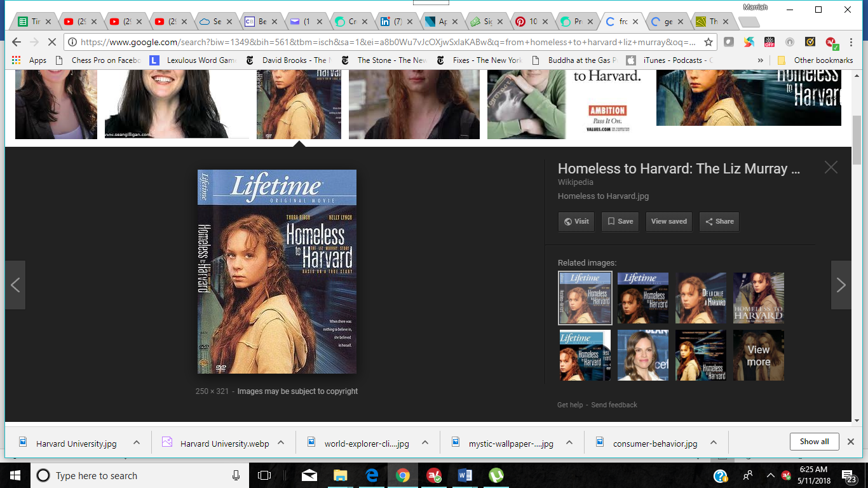Open the yellow checkmark extension
This screenshot has height=488, width=868.
click(x=810, y=43)
